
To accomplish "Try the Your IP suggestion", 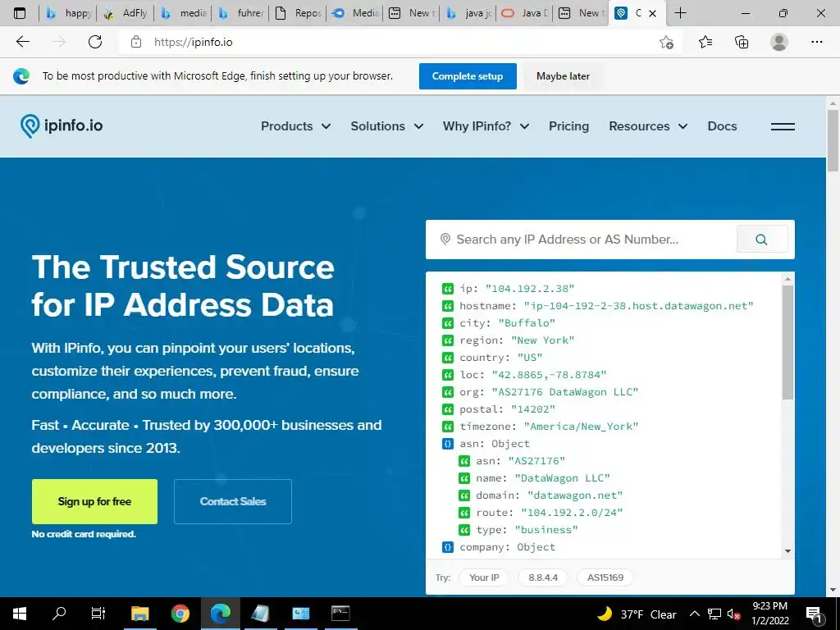I will 484,577.
